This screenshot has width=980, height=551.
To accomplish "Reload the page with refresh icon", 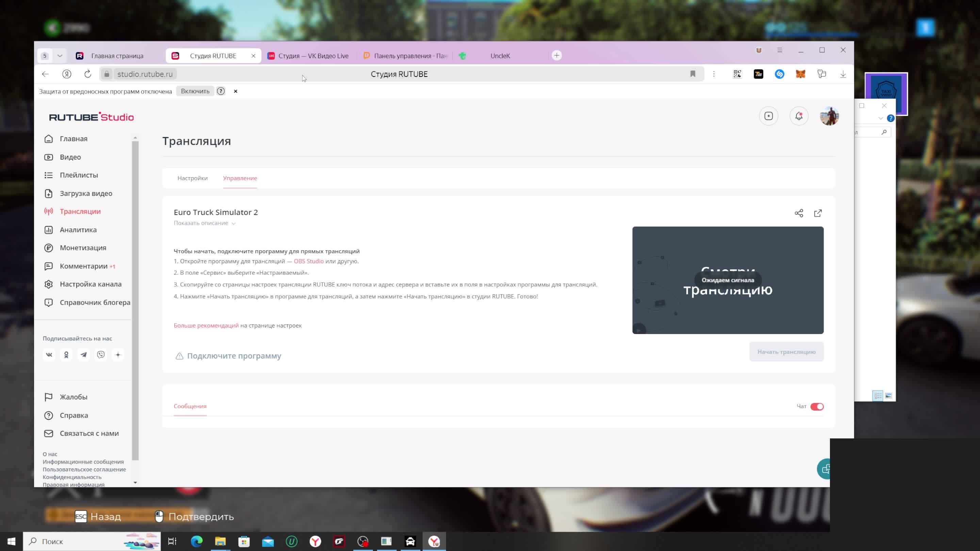I will coord(88,74).
